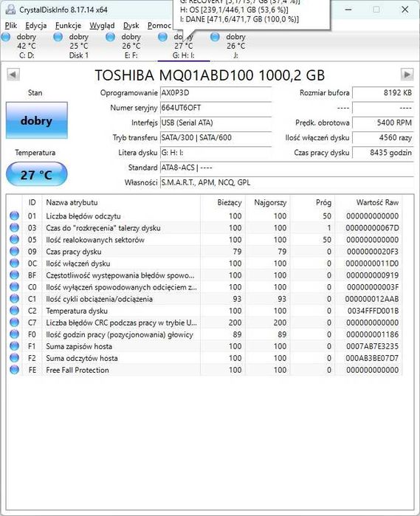Select 'Ilość realokowanych sektorów' attribute name
This screenshot has width=420, height=516.
(x=95, y=240)
